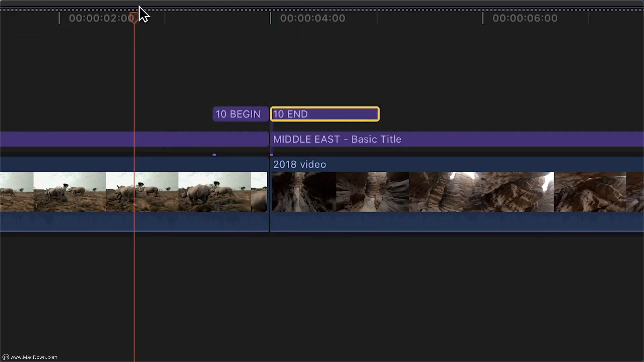Click the audio waveform under the canyon clip
The width and height of the screenshot is (644, 362).
coord(450,221)
